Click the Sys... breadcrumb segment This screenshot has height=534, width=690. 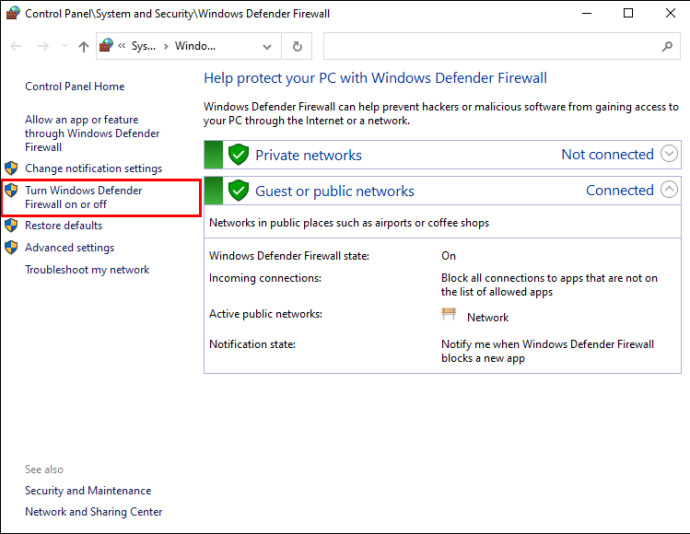[x=143, y=46]
